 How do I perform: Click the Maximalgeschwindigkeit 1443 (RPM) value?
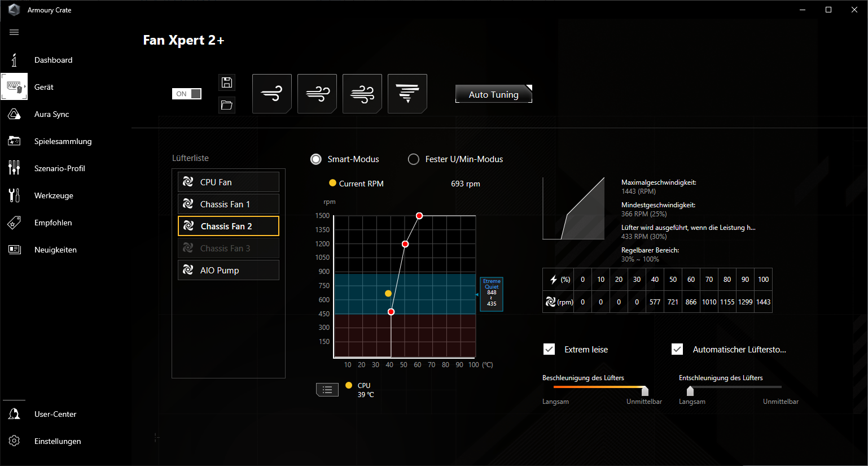click(638, 191)
